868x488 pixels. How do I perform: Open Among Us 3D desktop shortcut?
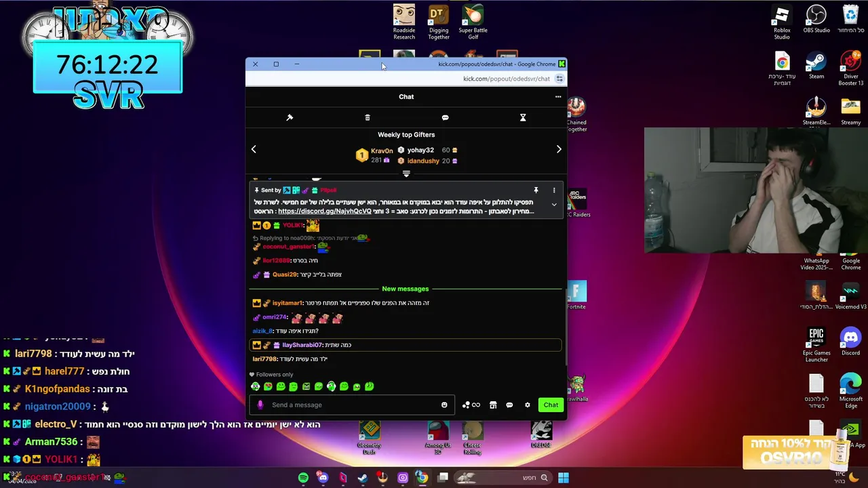438,438
